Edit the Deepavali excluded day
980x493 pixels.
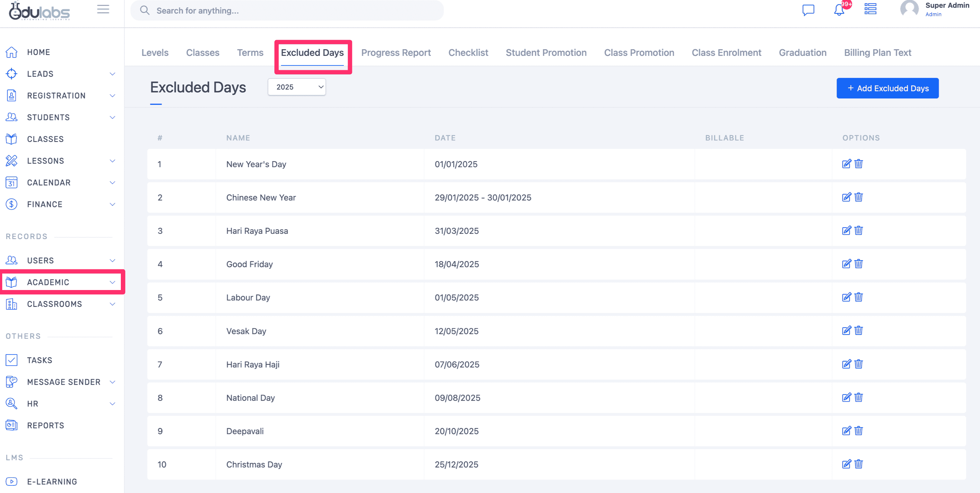[846, 431]
